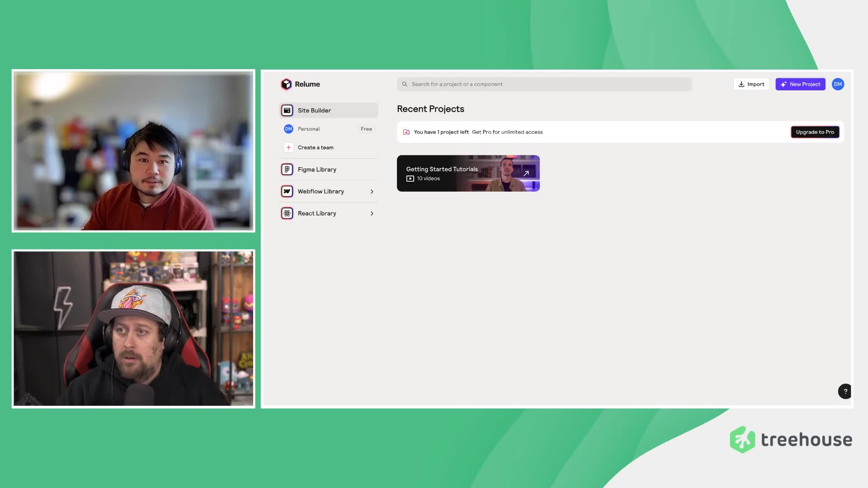The width and height of the screenshot is (868, 488).
Task: Click the plus icon beside Create a team
Action: coord(288,147)
